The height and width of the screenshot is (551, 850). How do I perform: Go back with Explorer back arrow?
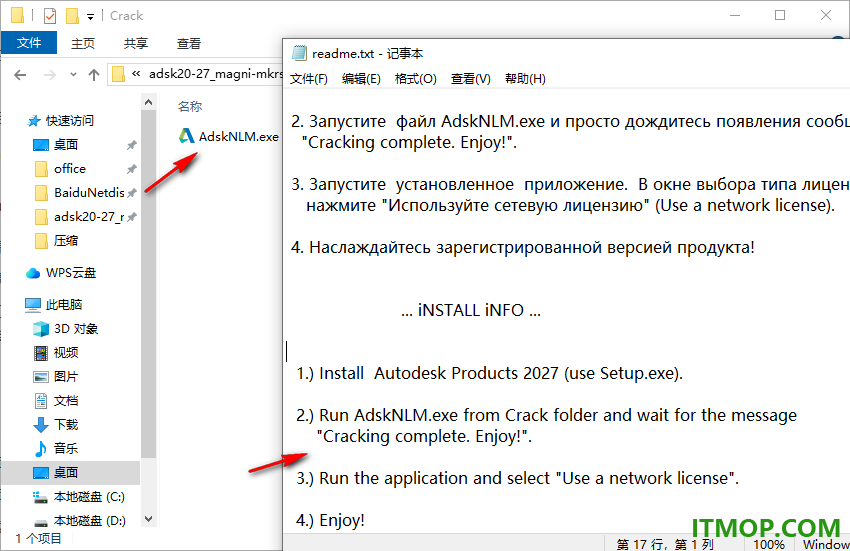click(20, 75)
